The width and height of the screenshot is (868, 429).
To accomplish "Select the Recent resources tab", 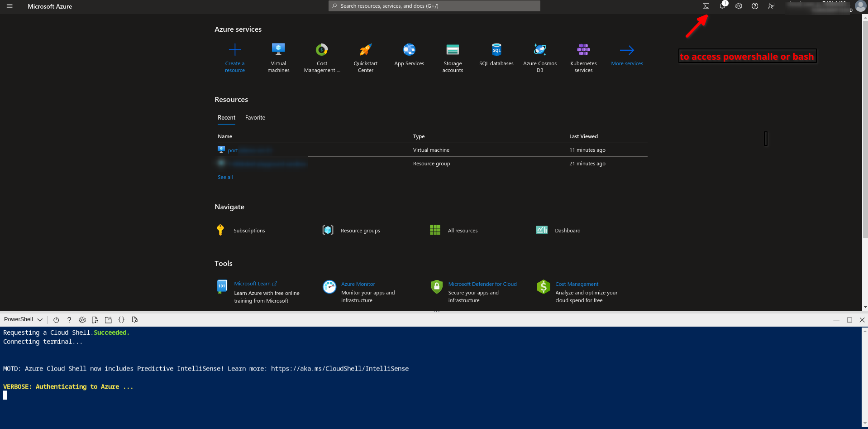I will point(226,118).
